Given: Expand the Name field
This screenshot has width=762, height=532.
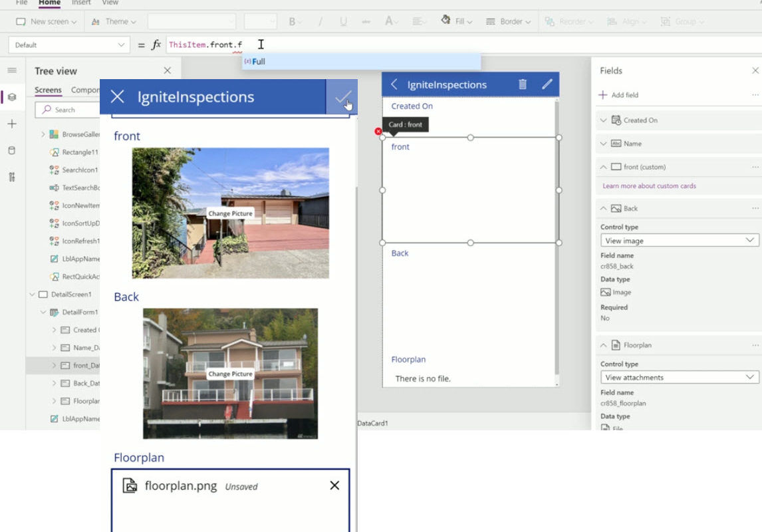Looking at the screenshot, I should (603, 144).
